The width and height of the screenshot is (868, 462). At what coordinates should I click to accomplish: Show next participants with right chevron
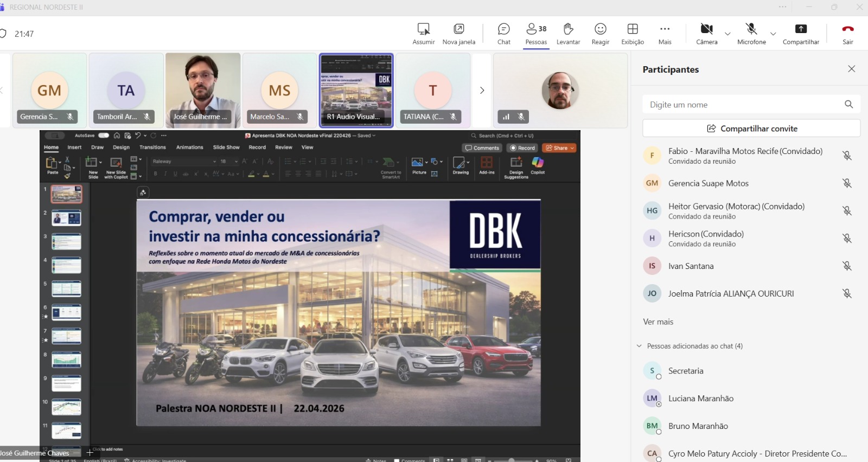pyautogui.click(x=482, y=91)
